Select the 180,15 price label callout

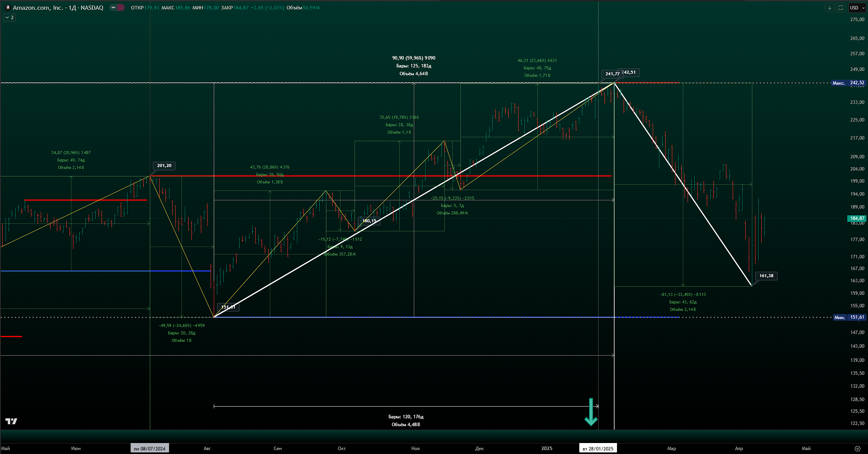369,221
